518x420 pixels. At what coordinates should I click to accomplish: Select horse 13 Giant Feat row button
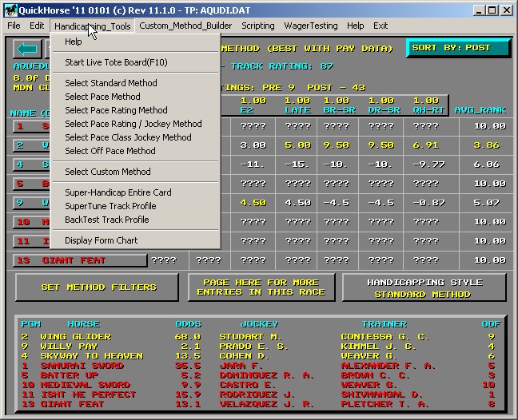80,260
